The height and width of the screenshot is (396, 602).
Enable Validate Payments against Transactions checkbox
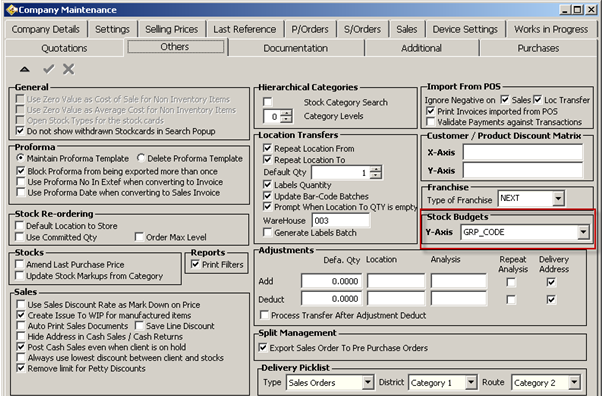[x=431, y=122]
